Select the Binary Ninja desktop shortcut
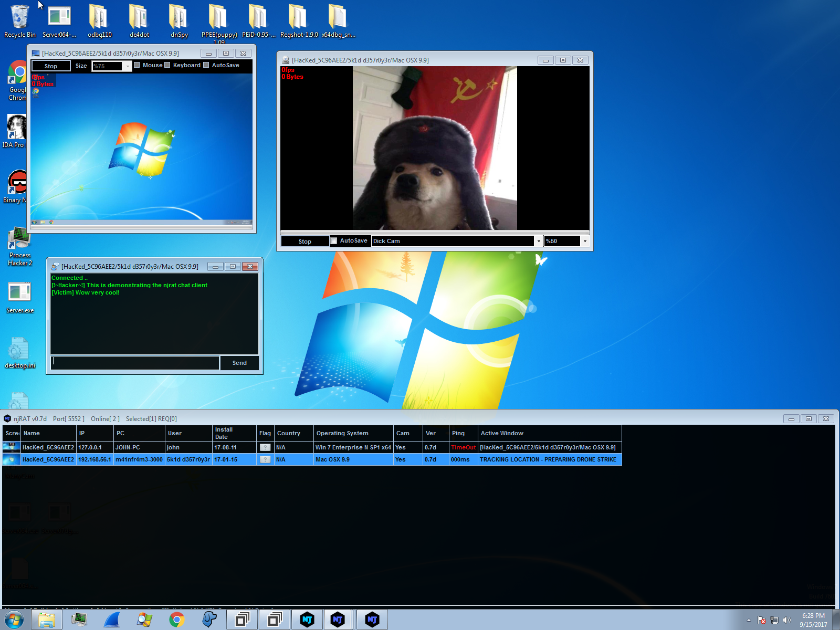This screenshot has height=630, width=840. (16, 186)
